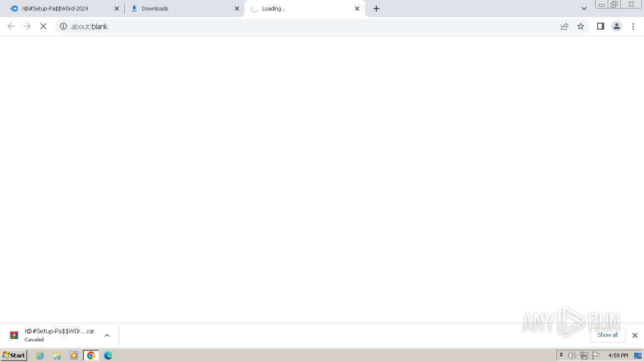Open a new browser tab
This screenshot has height=362, width=644.
click(376, 9)
